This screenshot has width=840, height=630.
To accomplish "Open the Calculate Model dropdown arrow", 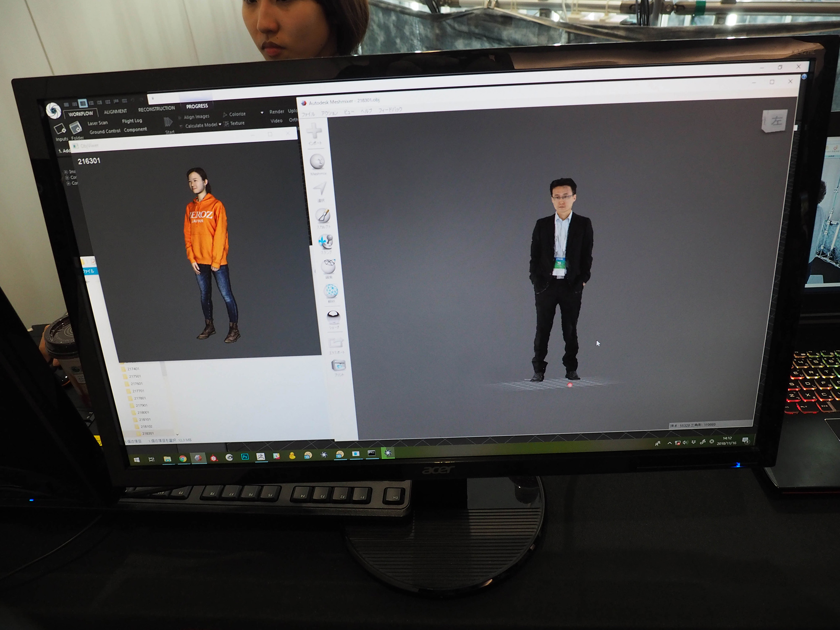I will (220, 124).
